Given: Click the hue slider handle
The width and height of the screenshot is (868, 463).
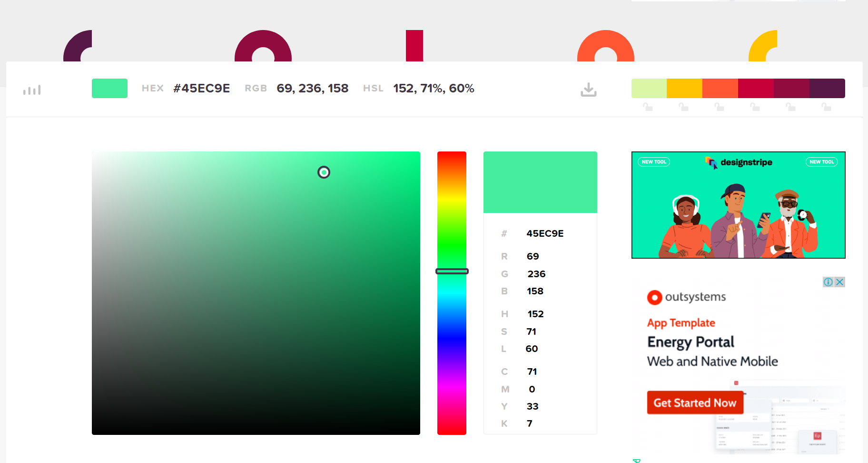Looking at the screenshot, I should click(x=452, y=271).
